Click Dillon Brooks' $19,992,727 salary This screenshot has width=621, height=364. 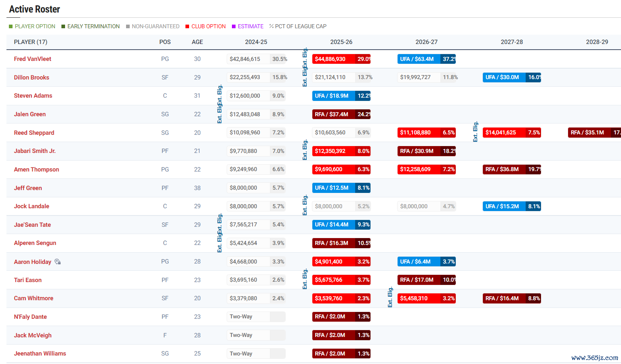(x=427, y=77)
